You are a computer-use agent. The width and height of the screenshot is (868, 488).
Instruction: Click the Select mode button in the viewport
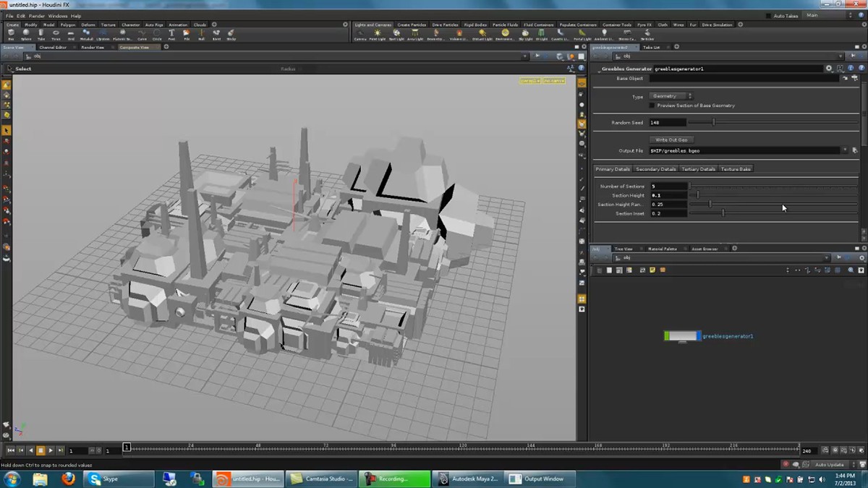click(x=20, y=69)
